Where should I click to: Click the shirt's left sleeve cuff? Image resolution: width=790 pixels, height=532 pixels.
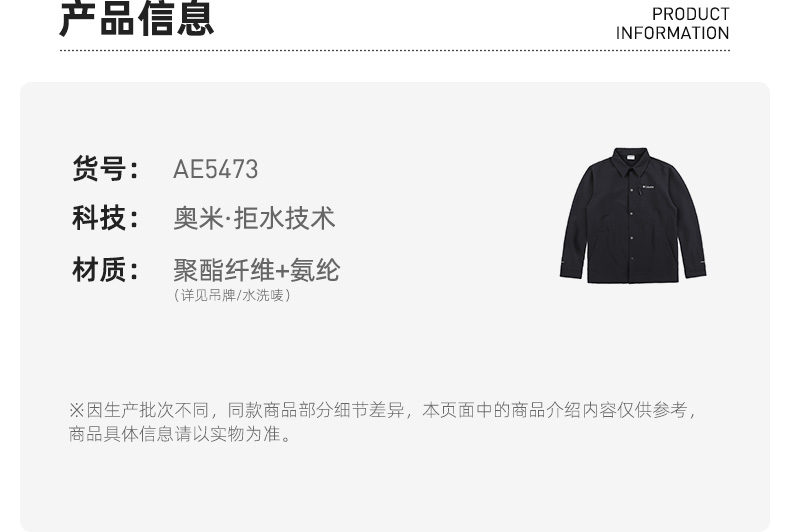571,269
